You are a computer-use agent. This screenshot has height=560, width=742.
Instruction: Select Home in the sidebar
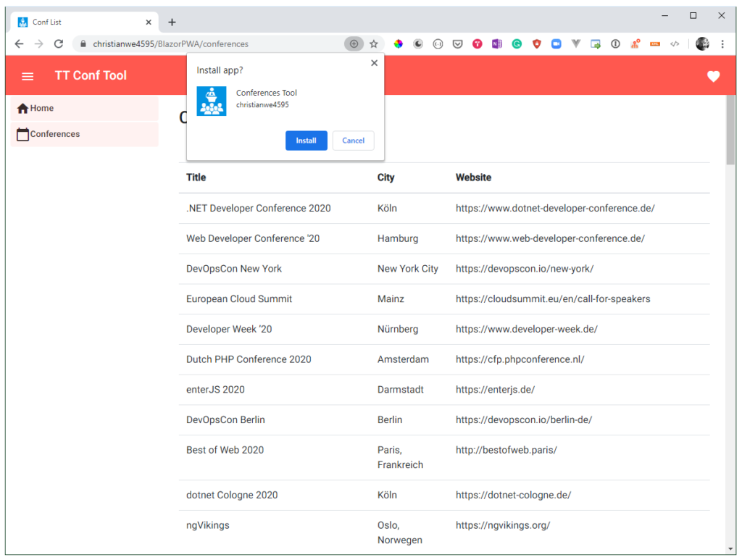41,107
